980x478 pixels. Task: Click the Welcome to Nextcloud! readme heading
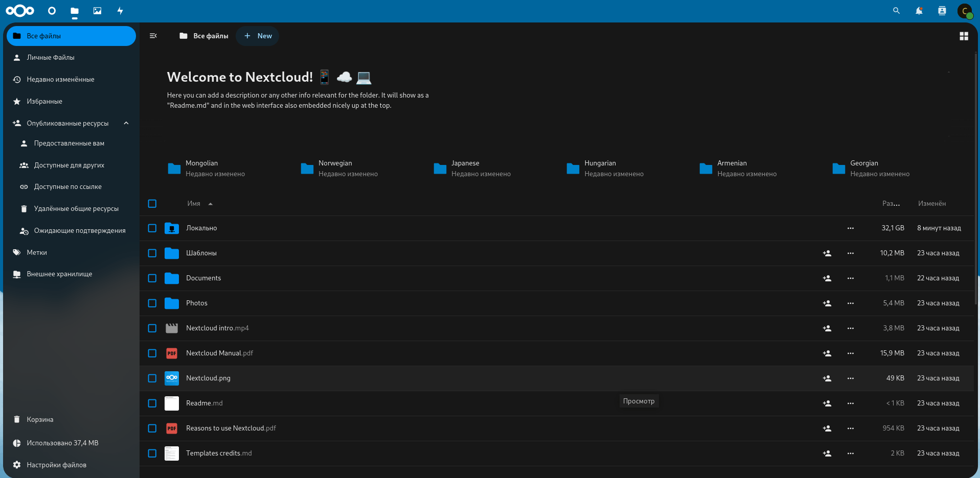tap(269, 77)
